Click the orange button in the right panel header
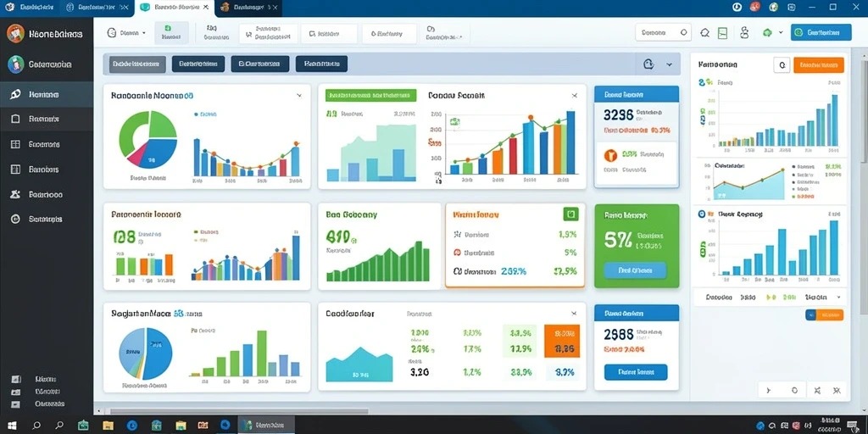868x434 pixels. coord(819,64)
